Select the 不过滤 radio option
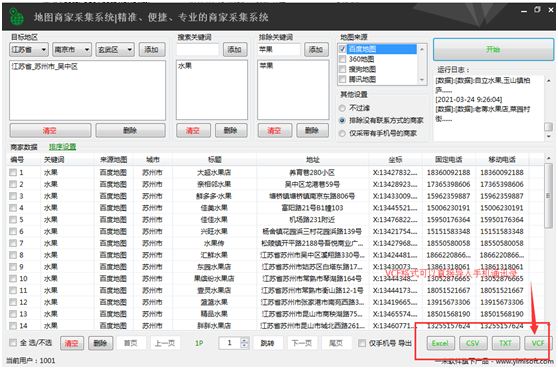 342,108
